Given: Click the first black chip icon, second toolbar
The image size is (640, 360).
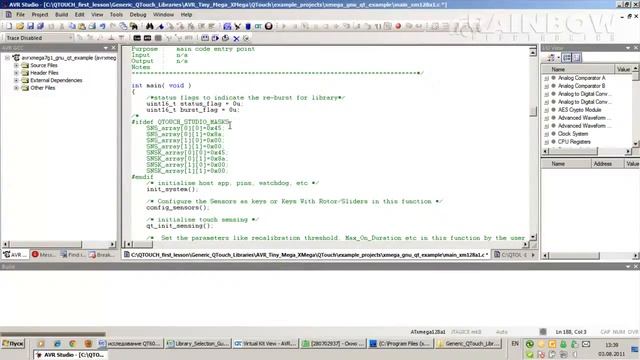Looking at the screenshot, I should [x=137, y=38].
